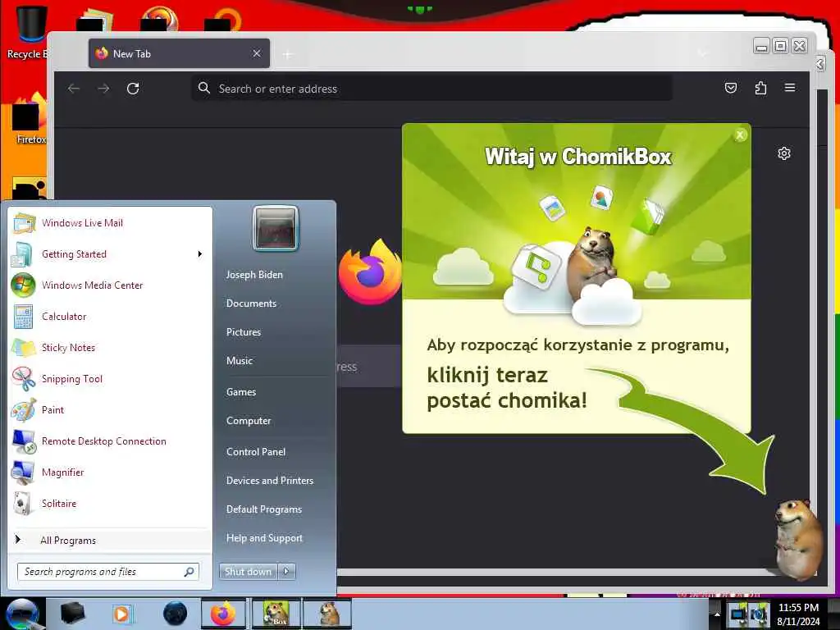Click the 'Windows Media Center' label
840x630 pixels.
click(92, 285)
